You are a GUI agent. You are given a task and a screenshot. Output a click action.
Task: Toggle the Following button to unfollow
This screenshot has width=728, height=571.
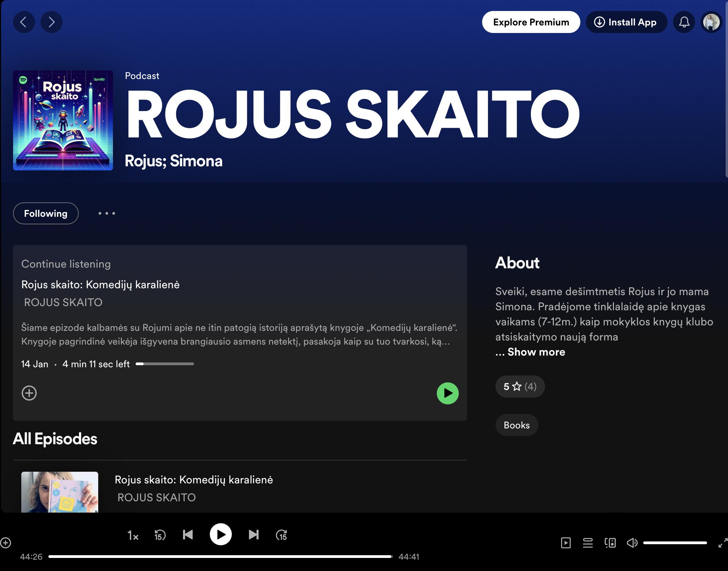[x=46, y=213]
